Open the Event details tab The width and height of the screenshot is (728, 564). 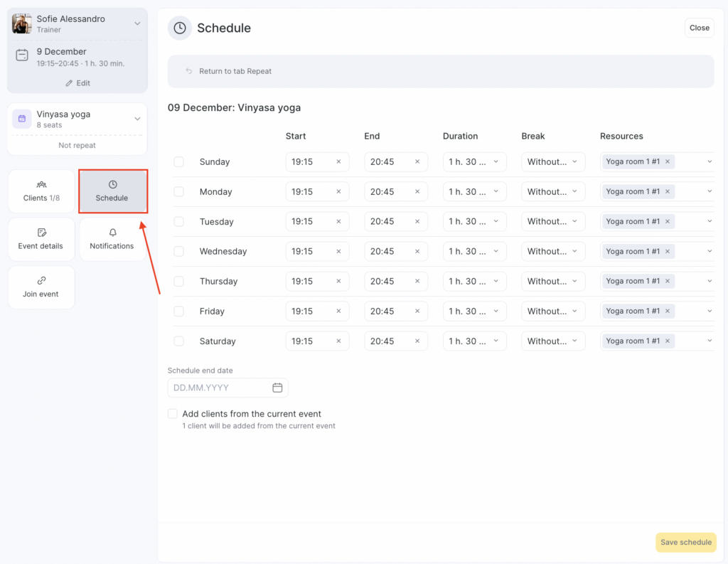point(41,239)
